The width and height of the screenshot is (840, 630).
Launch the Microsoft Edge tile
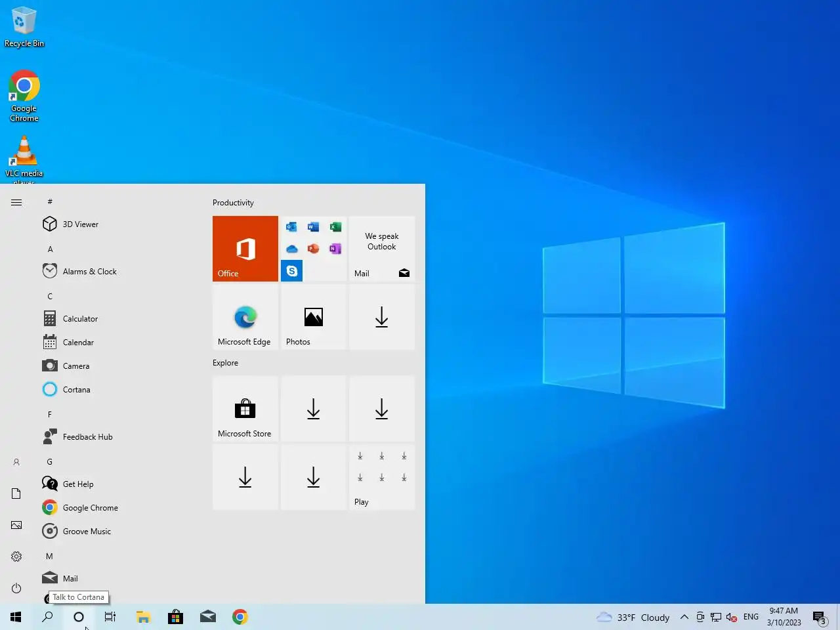tap(245, 317)
